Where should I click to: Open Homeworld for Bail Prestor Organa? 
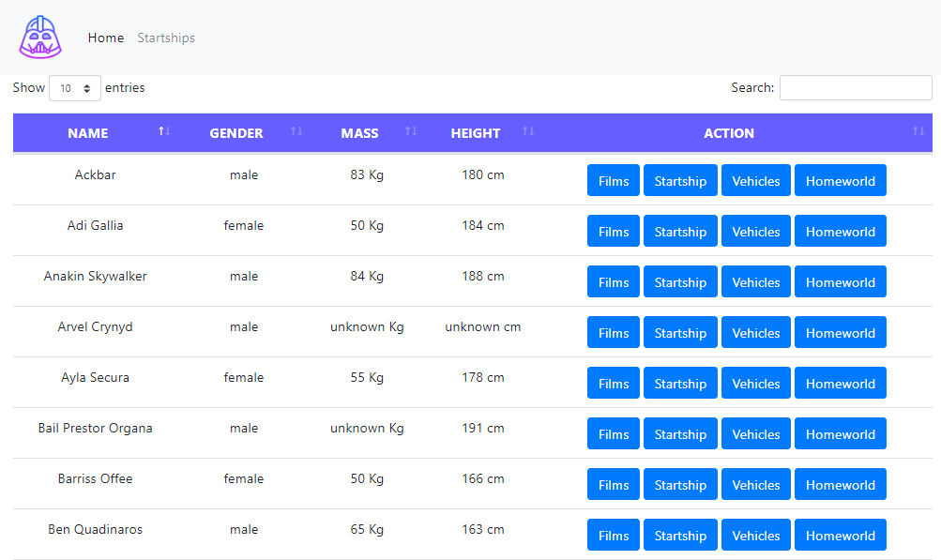840,433
